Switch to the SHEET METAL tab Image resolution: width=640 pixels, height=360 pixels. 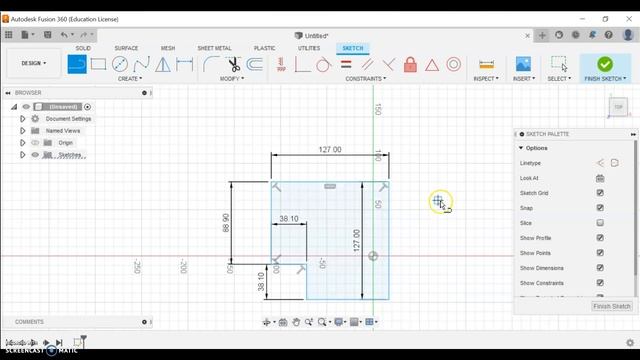tap(214, 48)
